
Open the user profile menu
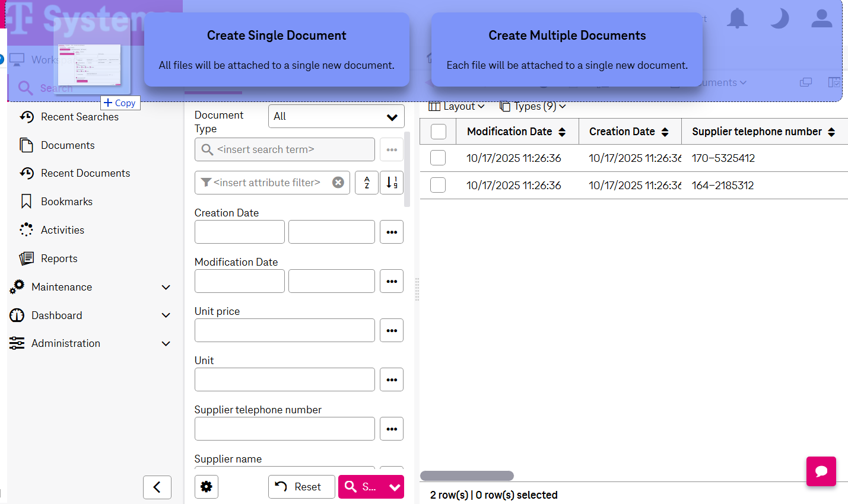(822, 18)
